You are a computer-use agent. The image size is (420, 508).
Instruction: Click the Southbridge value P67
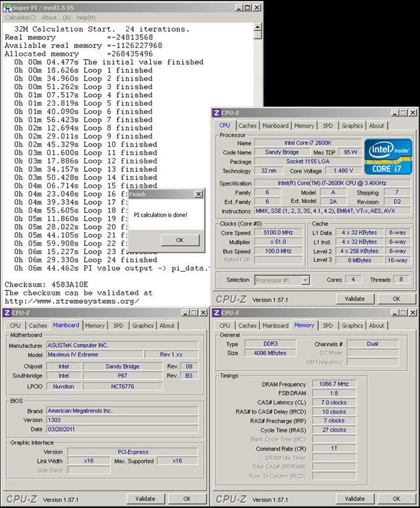[x=123, y=376]
